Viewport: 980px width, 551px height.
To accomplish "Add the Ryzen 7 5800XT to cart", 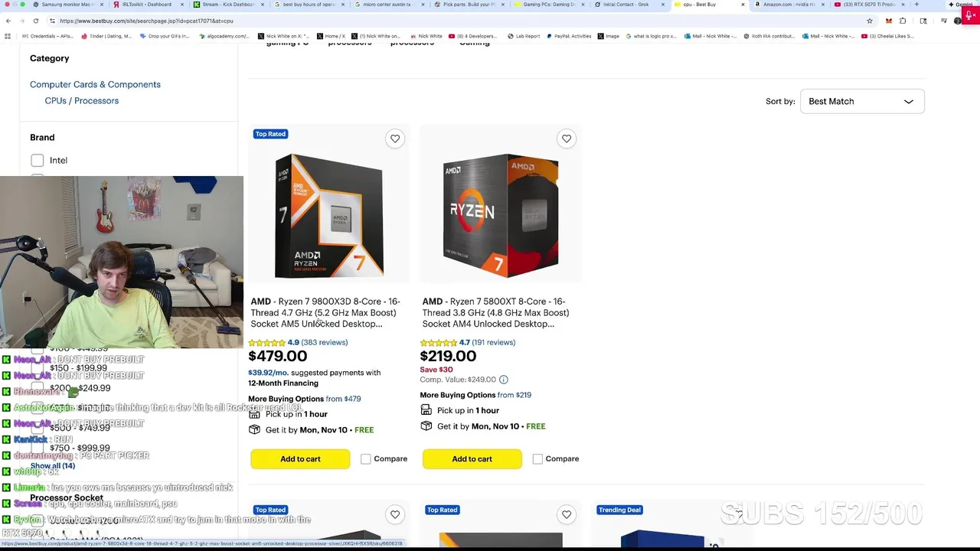I will (x=472, y=459).
